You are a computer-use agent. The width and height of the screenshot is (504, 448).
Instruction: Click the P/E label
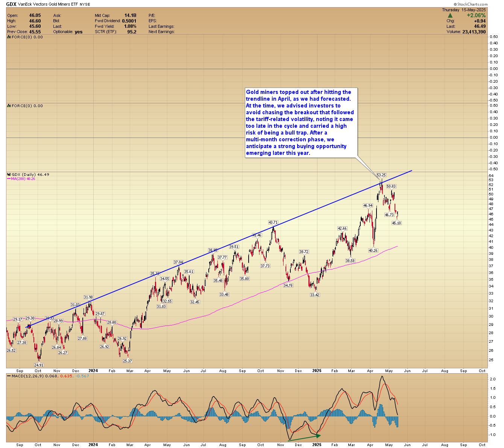click(152, 15)
